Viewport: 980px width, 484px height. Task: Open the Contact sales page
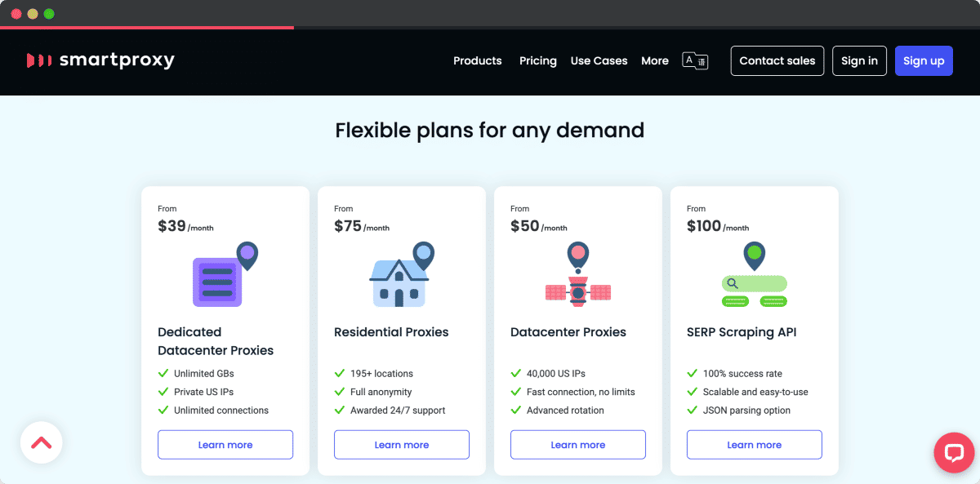point(777,60)
